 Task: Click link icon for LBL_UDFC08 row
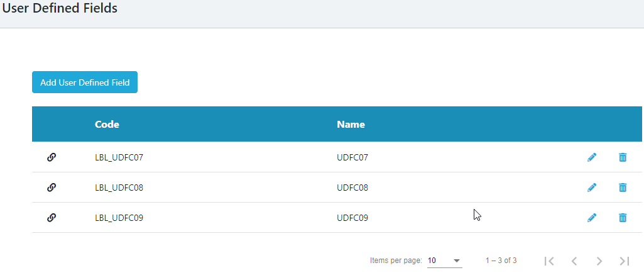click(x=52, y=187)
